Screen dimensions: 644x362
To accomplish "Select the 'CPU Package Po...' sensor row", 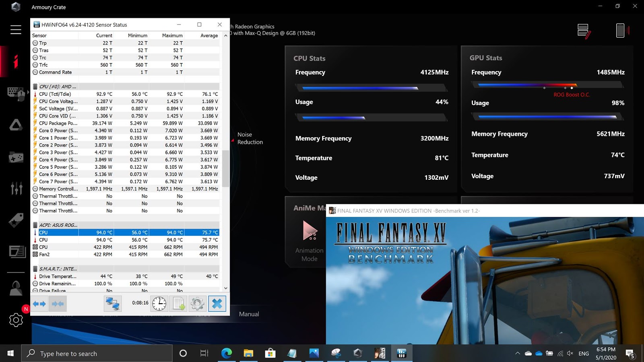I will [125, 123].
